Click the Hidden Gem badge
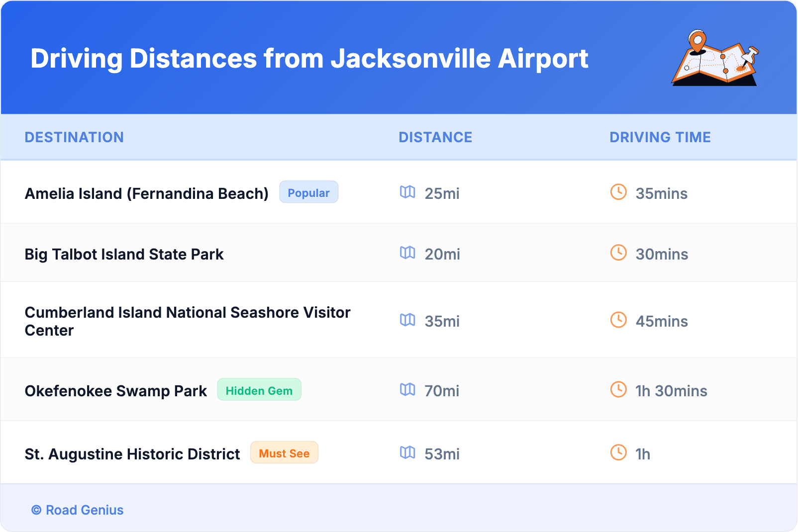The height and width of the screenshot is (532, 798). tap(259, 390)
